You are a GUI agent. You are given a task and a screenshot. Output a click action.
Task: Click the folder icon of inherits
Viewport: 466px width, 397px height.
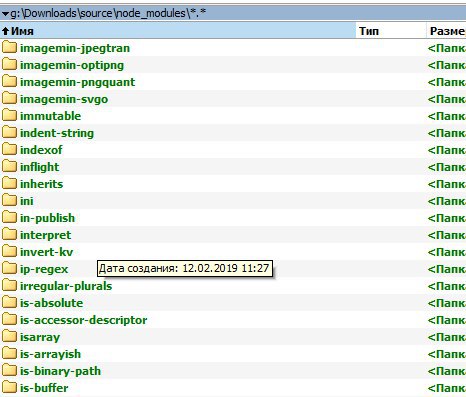(x=9, y=183)
